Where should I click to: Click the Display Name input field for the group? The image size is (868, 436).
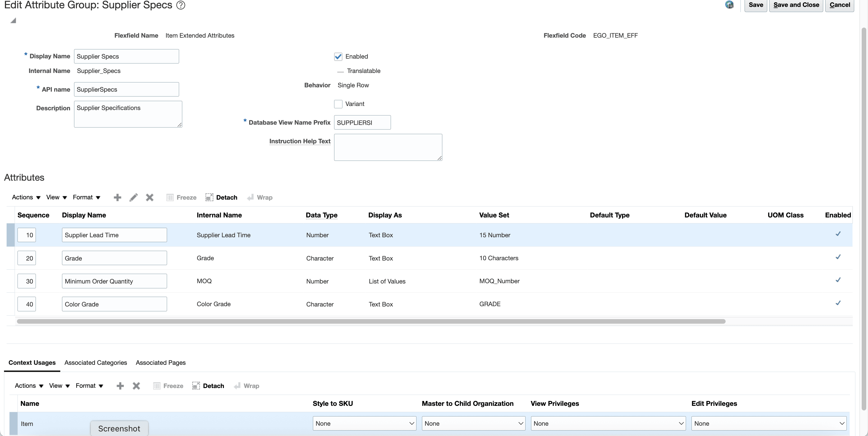(x=126, y=56)
